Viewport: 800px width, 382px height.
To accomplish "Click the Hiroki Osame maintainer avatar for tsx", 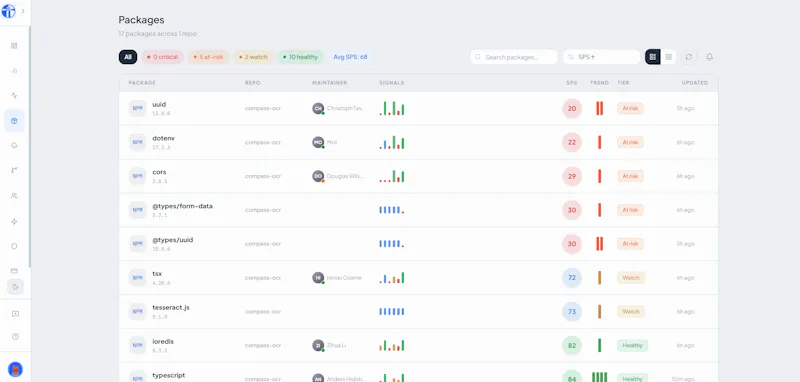I will coord(318,278).
